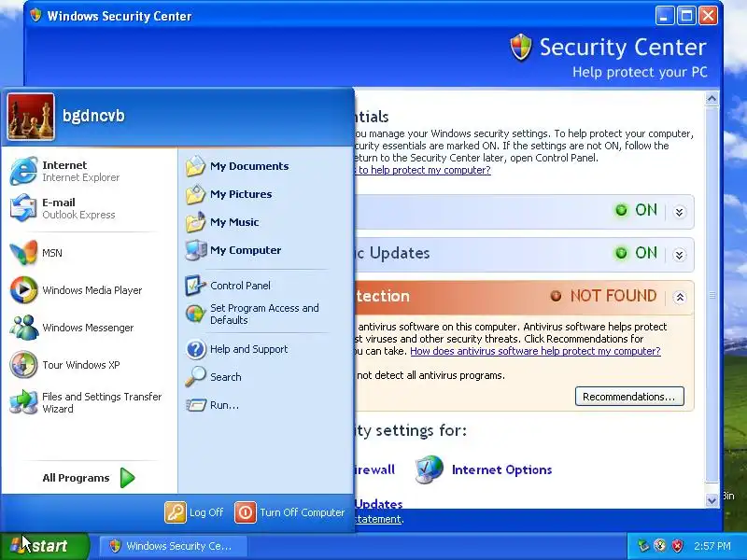Image resolution: width=747 pixels, height=560 pixels.
Task: Click the first system tray icon
Action: (x=644, y=546)
